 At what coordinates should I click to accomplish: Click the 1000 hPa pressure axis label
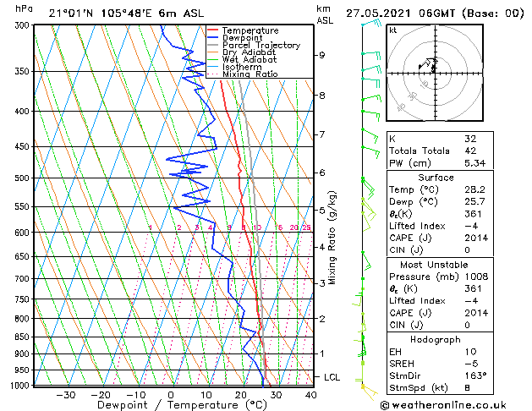pyautogui.click(x=20, y=386)
